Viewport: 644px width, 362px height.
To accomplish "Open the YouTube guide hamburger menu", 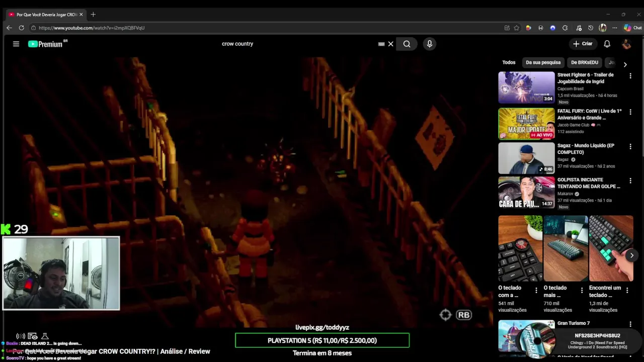I will [16, 44].
